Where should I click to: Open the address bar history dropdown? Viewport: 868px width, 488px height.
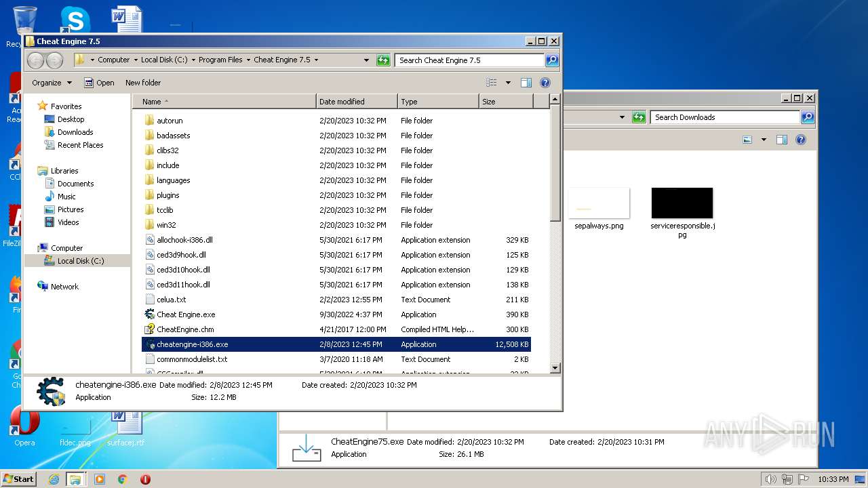[x=367, y=60]
